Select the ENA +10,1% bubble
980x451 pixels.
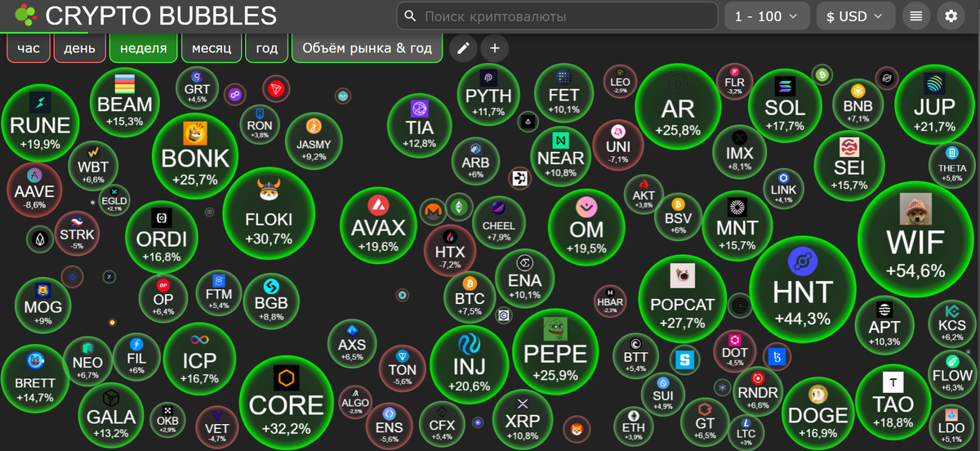click(524, 278)
